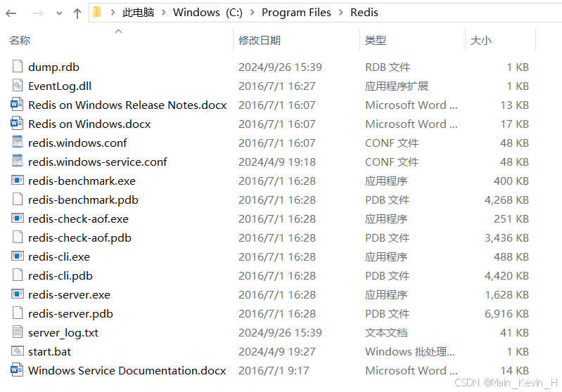
Task: Select redis-check-aof.exe file name
Action: coord(79,219)
